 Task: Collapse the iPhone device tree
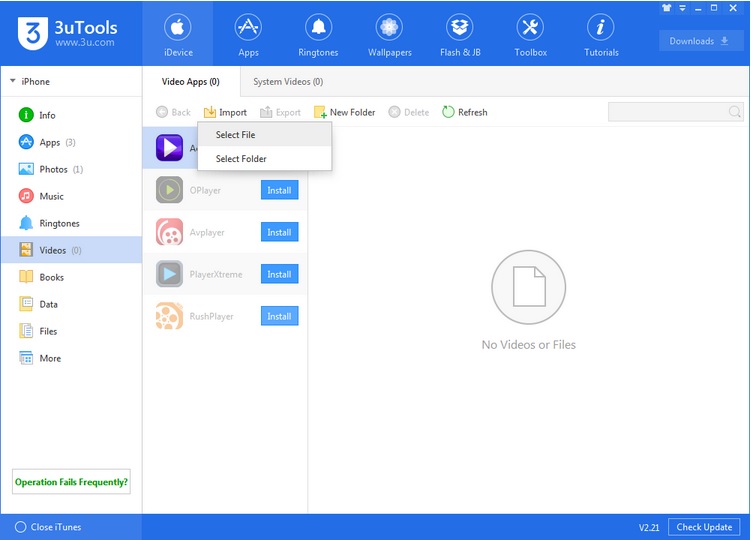(x=13, y=81)
